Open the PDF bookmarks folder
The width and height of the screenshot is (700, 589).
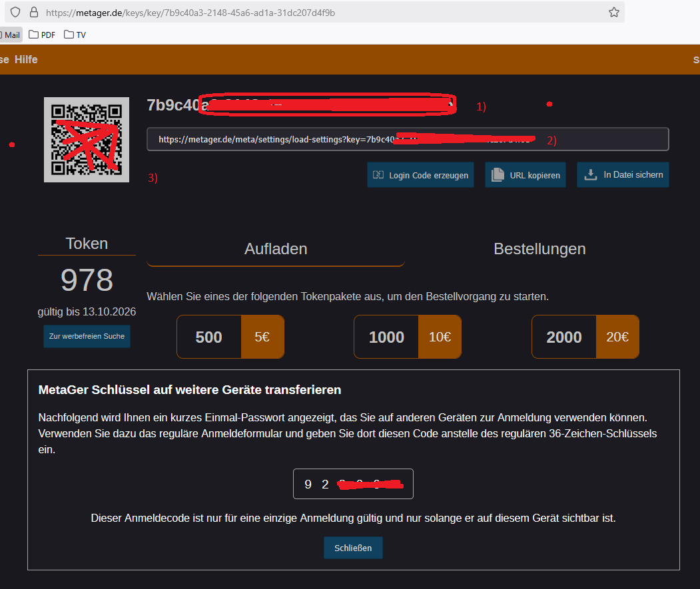tap(42, 35)
